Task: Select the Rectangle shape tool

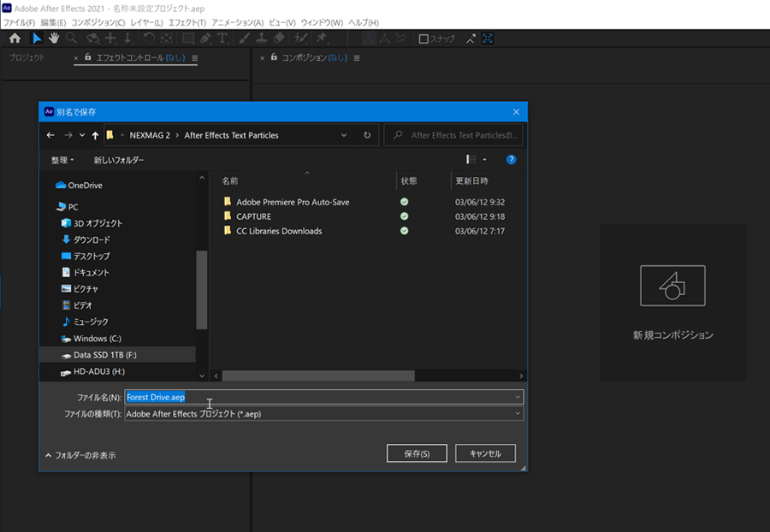Action: 188,38
